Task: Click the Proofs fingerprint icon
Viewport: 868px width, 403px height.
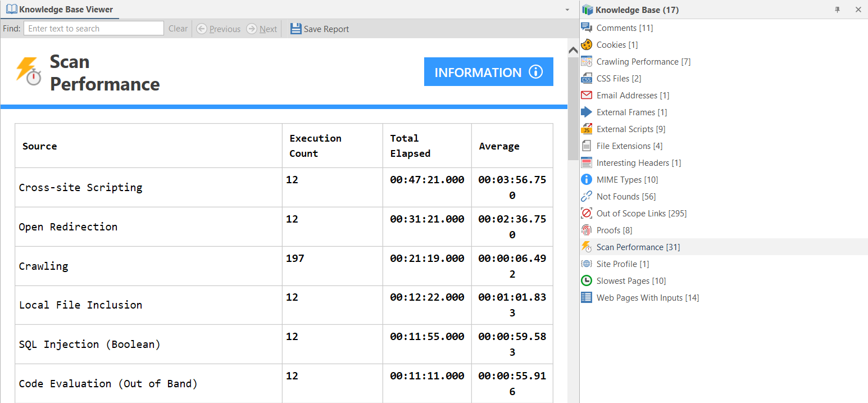Action: pyautogui.click(x=586, y=229)
